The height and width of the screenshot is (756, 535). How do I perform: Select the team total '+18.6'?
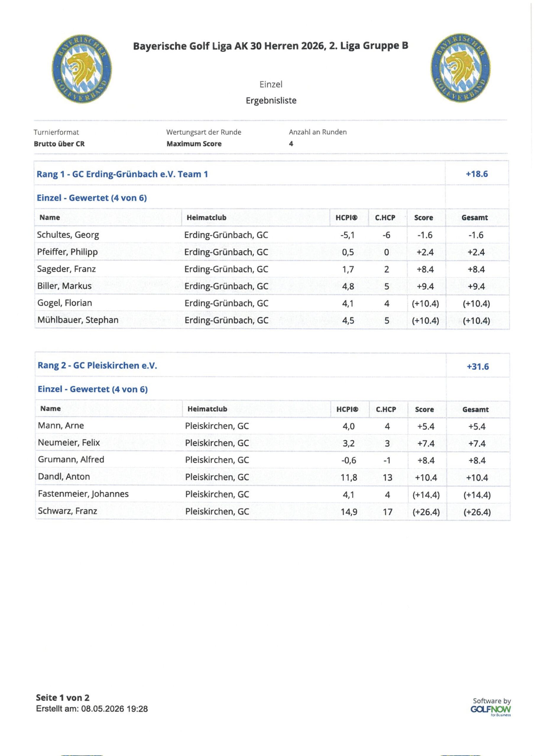[477, 174]
